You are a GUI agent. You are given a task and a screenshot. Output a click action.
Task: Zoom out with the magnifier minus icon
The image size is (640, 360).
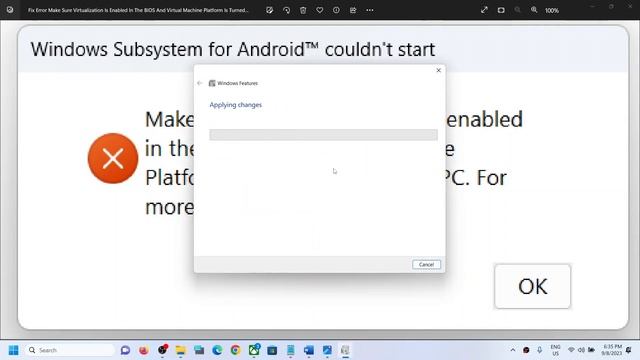pos(518,10)
